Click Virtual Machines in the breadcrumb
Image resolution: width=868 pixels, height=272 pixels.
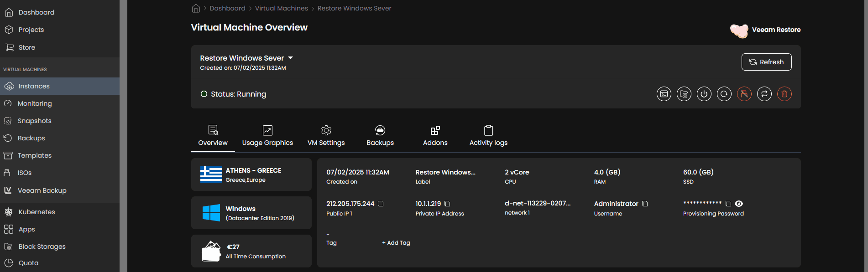click(281, 8)
